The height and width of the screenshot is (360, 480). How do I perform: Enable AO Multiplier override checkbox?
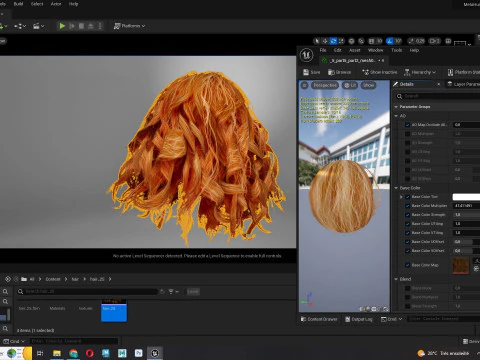click(407, 134)
